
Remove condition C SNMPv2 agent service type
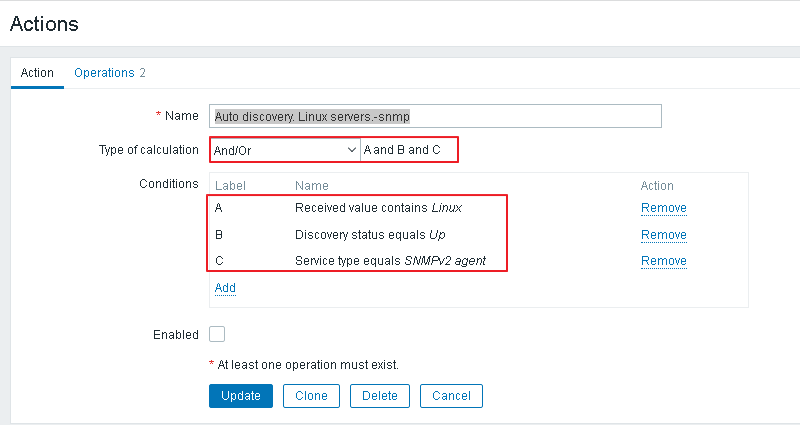[663, 261]
